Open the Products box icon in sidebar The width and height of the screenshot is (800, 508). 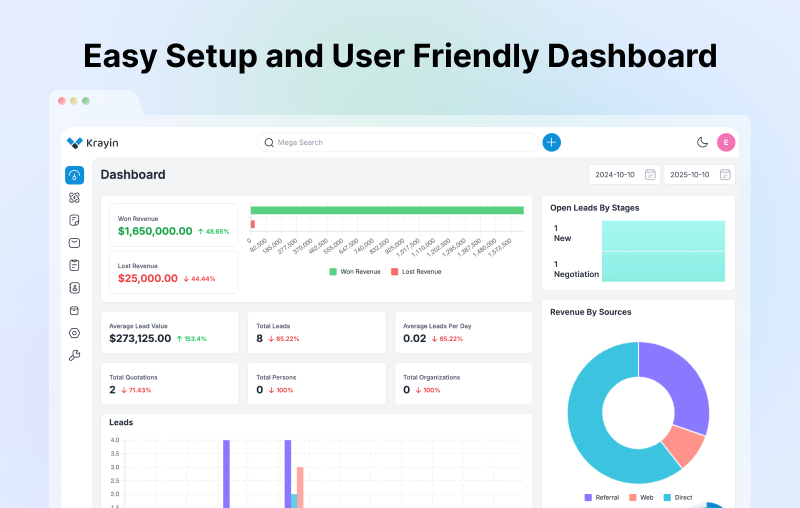74,310
